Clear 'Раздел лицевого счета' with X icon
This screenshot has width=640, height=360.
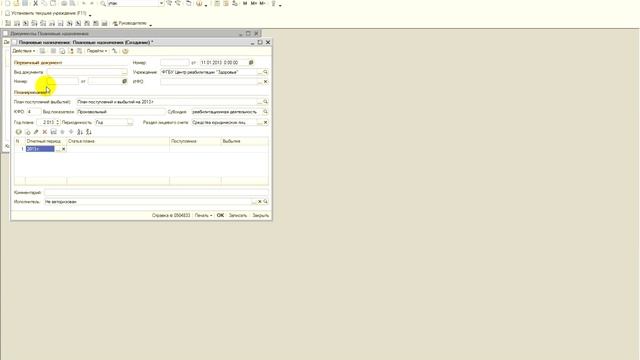click(x=265, y=122)
